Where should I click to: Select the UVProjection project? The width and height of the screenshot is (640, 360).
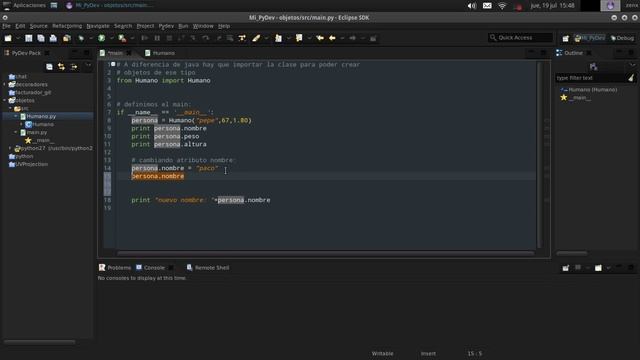pyautogui.click(x=28, y=164)
